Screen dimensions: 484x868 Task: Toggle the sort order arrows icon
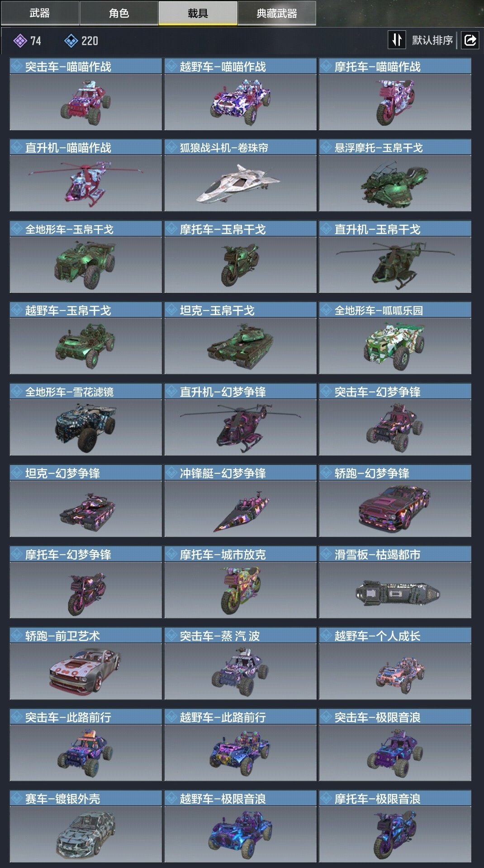[x=397, y=40]
